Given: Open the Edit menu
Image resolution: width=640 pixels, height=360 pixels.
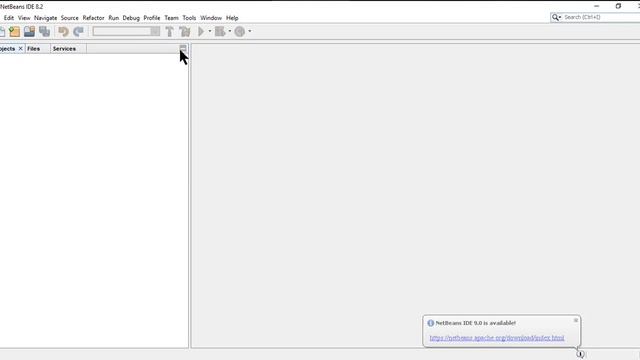Looking at the screenshot, I should click(9, 18).
